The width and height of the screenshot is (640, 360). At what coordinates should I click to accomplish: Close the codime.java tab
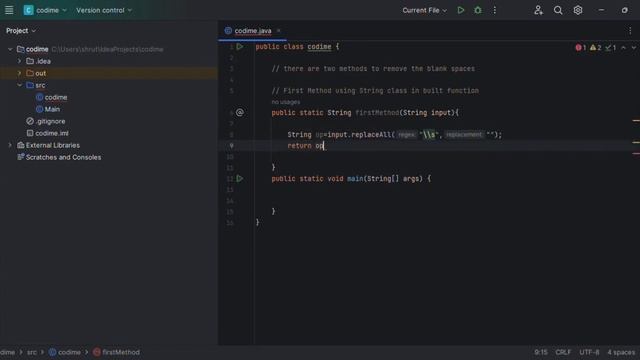click(278, 31)
